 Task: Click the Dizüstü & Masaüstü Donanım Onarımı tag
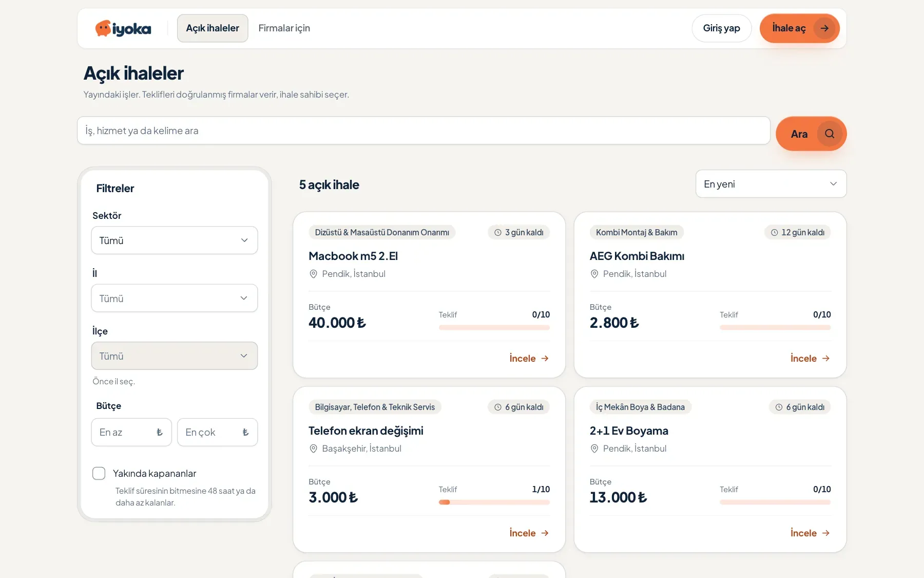382,232
